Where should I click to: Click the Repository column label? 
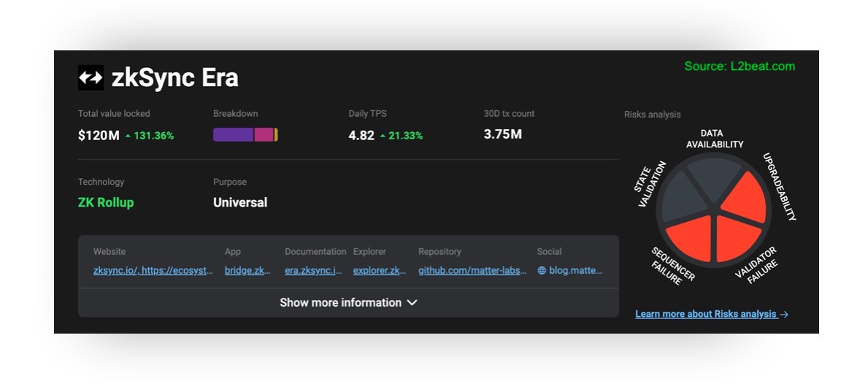click(x=439, y=251)
